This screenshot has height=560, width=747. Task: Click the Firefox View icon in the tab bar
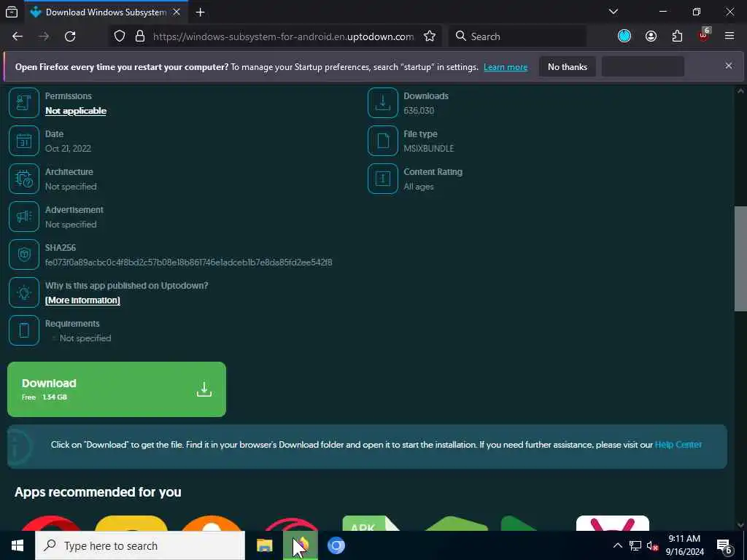click(12, 12)
